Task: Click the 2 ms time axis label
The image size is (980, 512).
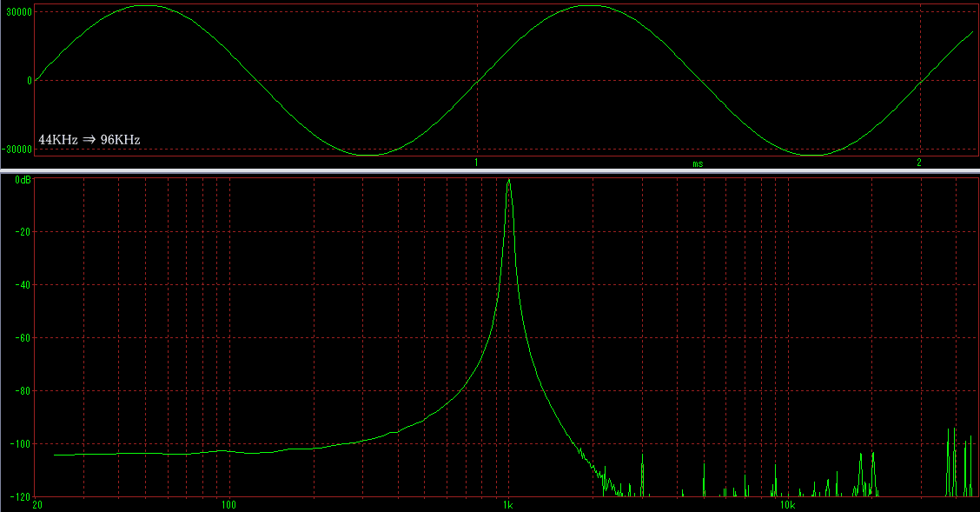Action: (919, 163)
